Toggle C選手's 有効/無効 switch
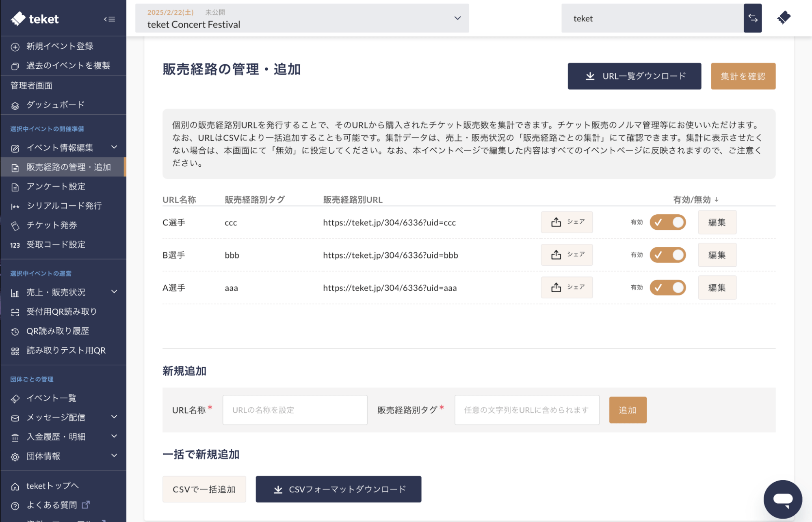This screenshot has width=812, height=522. click(668, 222)
